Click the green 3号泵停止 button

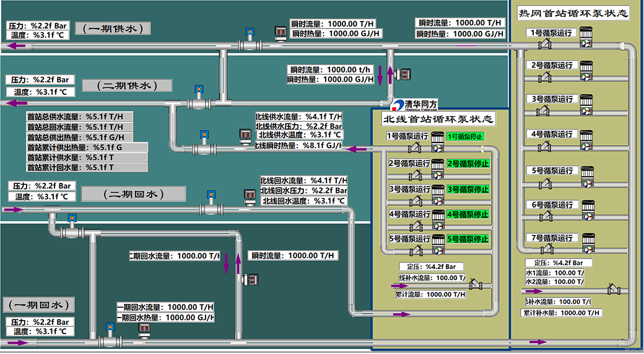point(468,190)
